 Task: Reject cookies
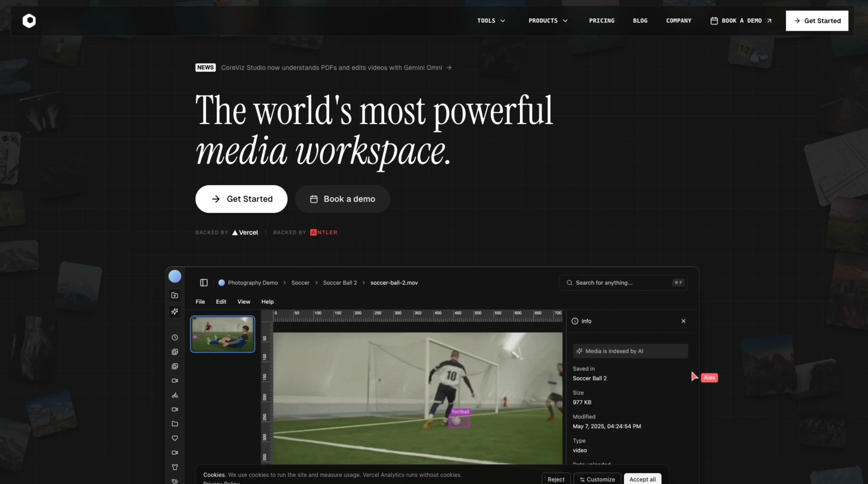tap(556, 479)
